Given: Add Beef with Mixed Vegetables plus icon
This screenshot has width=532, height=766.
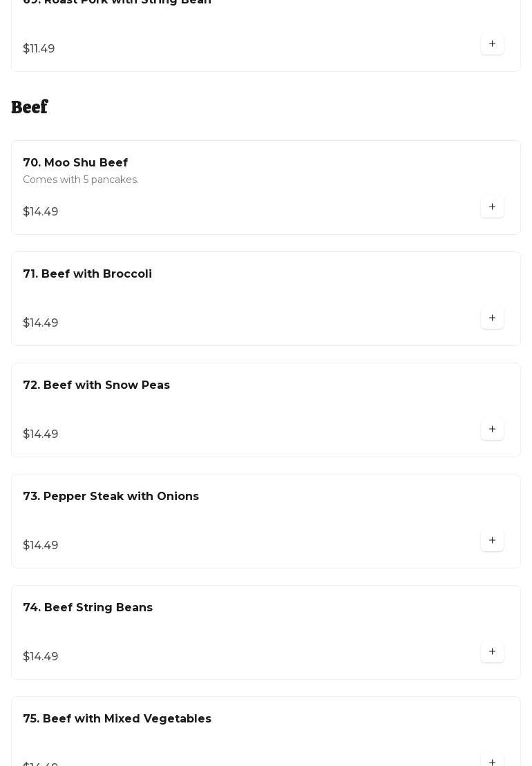Looking at the screenshot, I should [492, 761].
